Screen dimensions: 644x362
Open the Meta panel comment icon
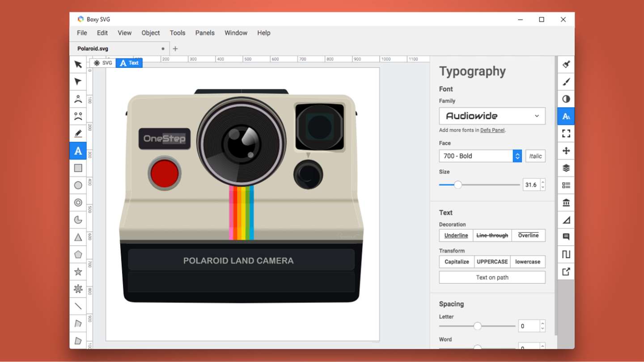(566, 237)
